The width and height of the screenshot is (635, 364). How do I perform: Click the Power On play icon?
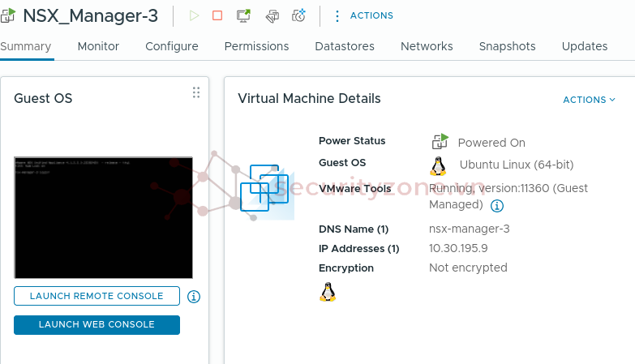click(x=193, y=15)
